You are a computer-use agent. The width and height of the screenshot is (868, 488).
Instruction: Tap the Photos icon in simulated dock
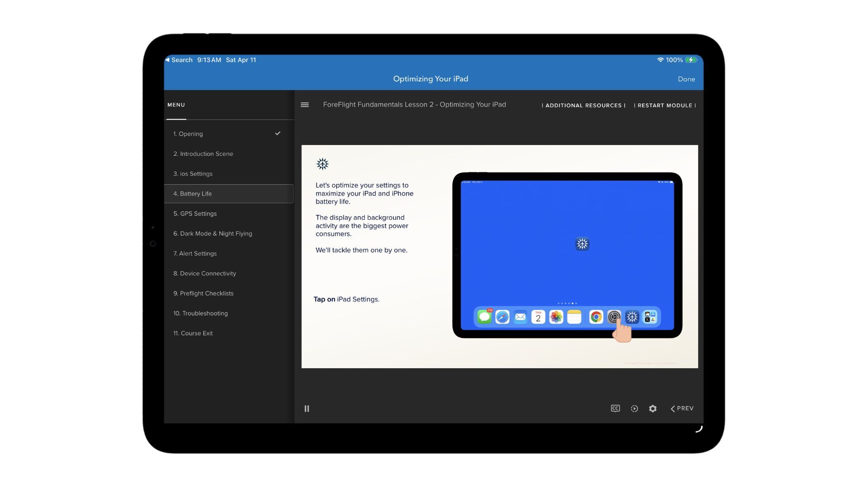556,317
